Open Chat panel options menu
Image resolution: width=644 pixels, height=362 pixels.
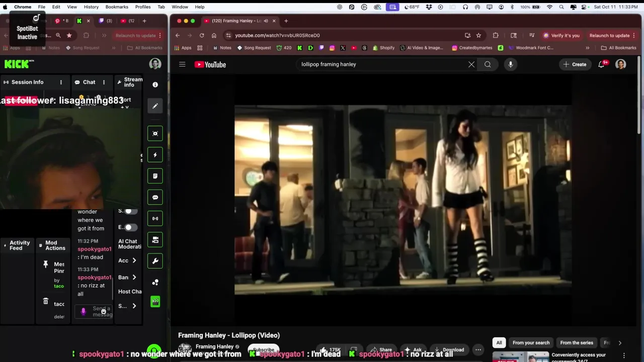tap(104, 82)
